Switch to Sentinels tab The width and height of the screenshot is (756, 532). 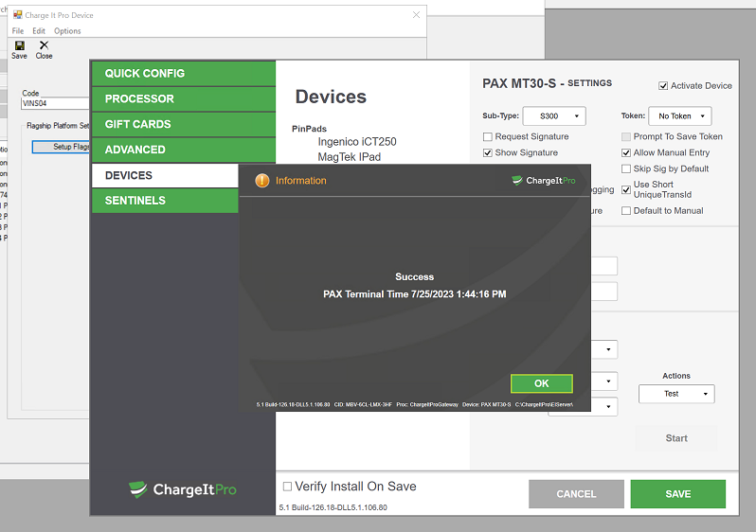tap(165, 201)
